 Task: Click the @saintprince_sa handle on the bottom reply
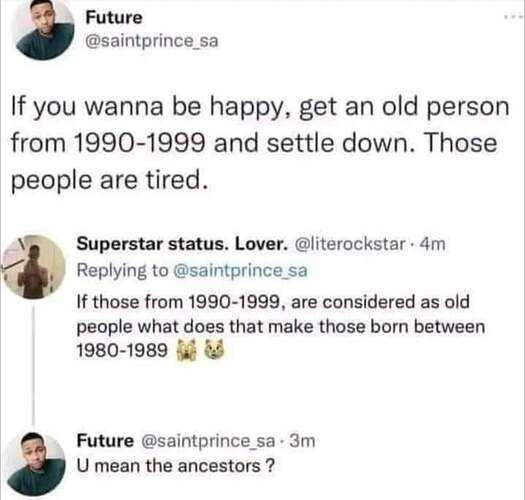pyautogui.click(x=208, y=441)
